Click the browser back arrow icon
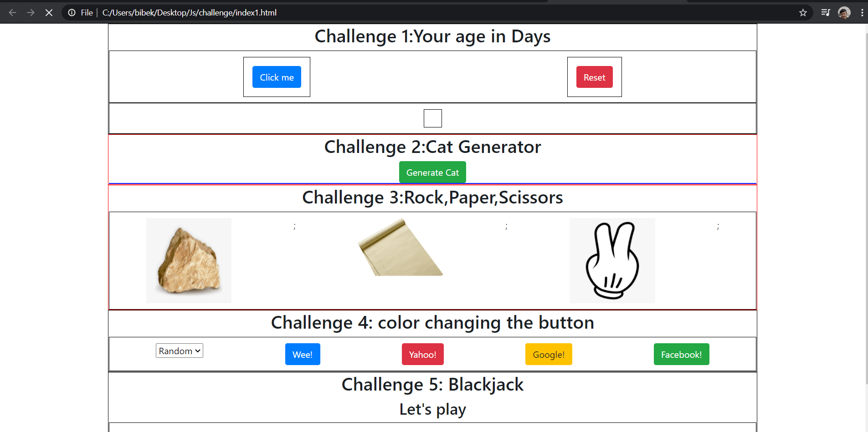 click(x=13, y=13)
